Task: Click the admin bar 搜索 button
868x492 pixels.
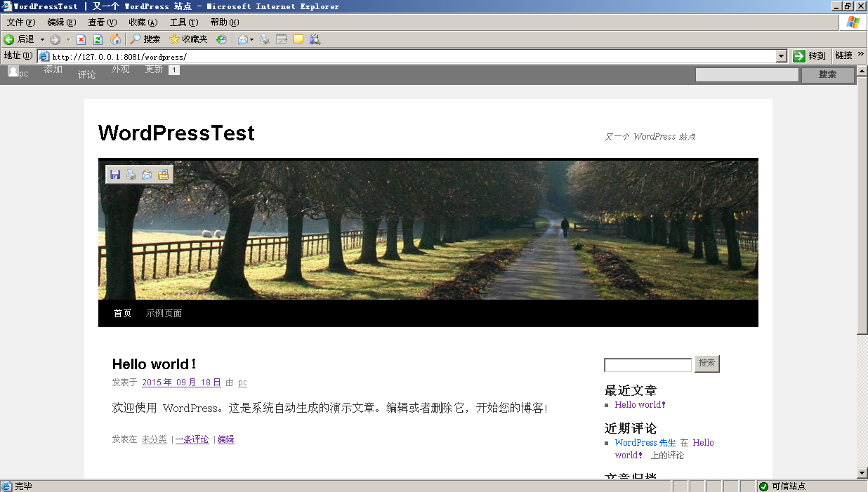Action: [x=827, y=74]
